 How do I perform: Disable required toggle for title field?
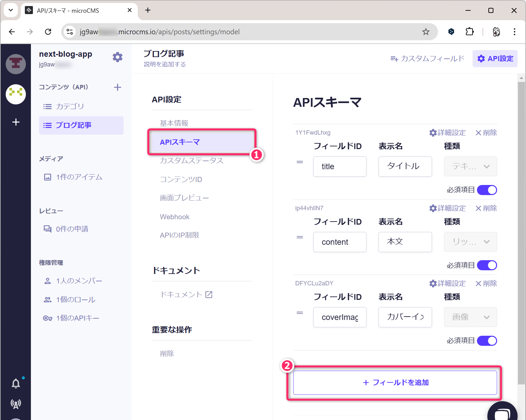point(487,190)
